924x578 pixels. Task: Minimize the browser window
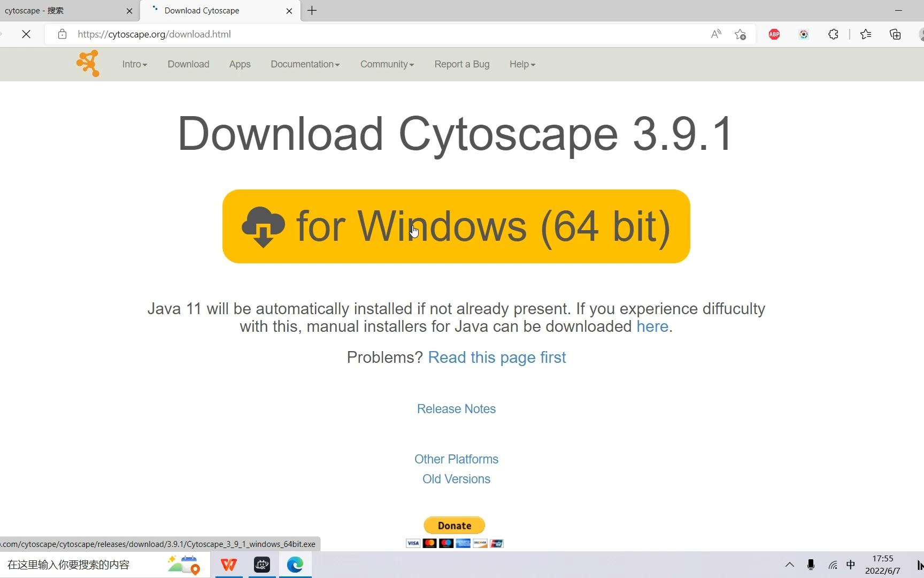898,10
